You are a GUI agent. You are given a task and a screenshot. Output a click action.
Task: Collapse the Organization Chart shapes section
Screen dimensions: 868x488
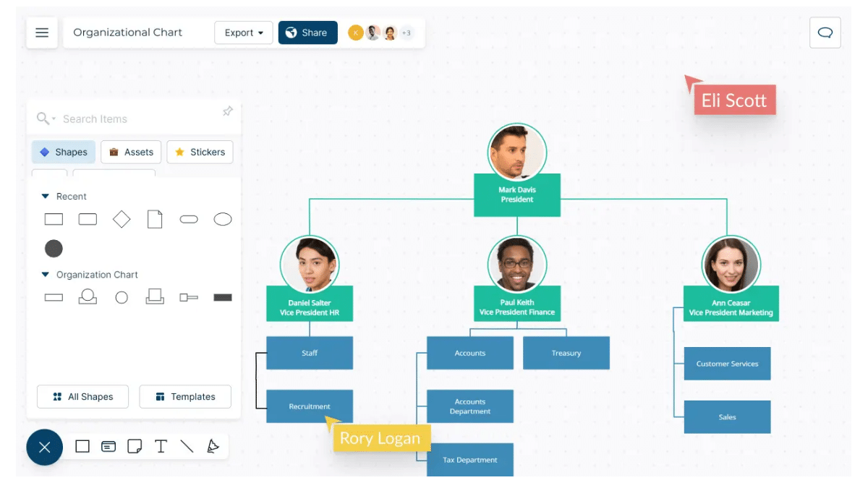tap(45, 275)
